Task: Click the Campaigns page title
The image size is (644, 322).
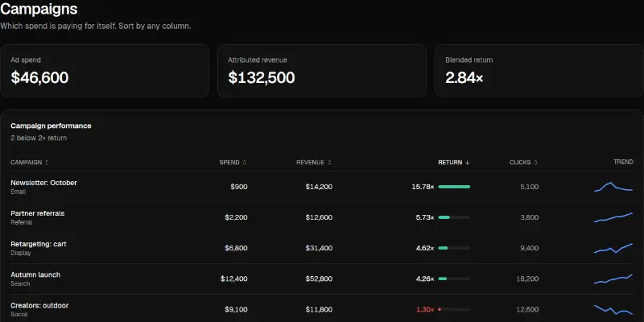Action: [39, 9]
